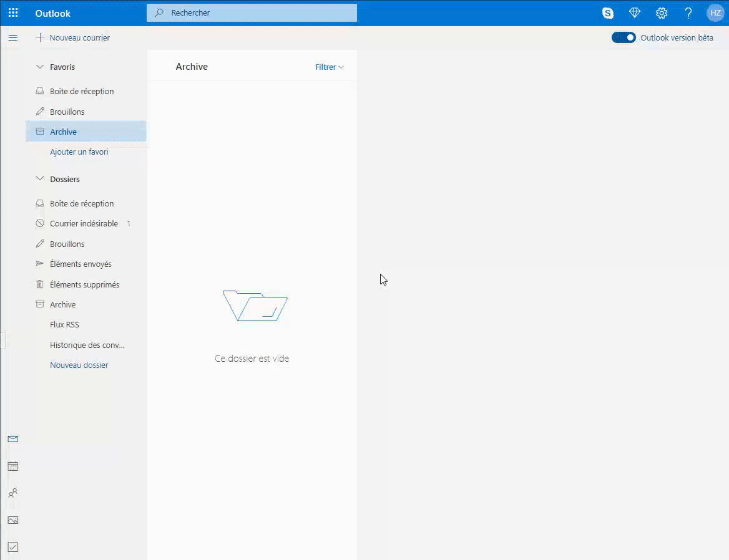This screenshot has height=560, width=729.
Task: Collapse the Dossiers section
Action: [x=40, y=179]
